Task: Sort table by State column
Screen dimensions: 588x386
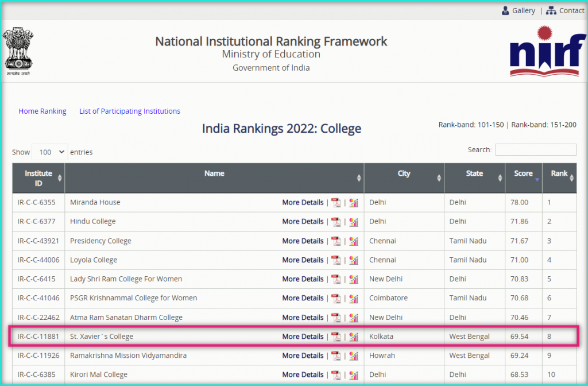Action: 474,178
